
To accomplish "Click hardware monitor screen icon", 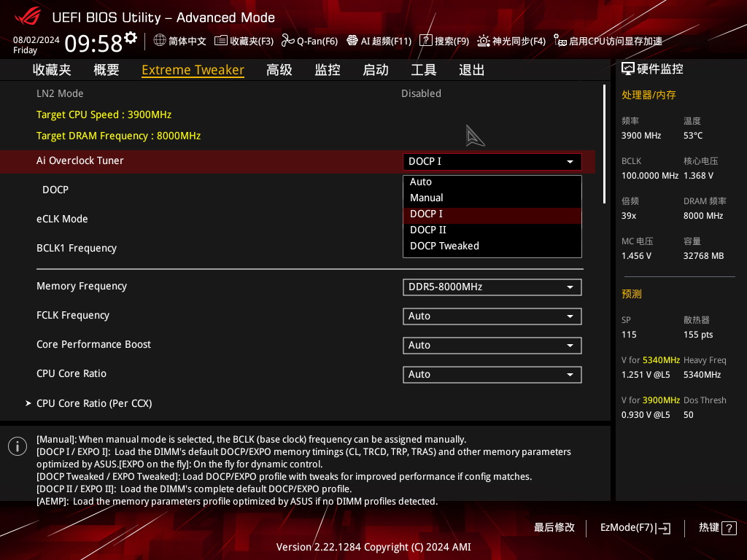I will pos(628,69).
